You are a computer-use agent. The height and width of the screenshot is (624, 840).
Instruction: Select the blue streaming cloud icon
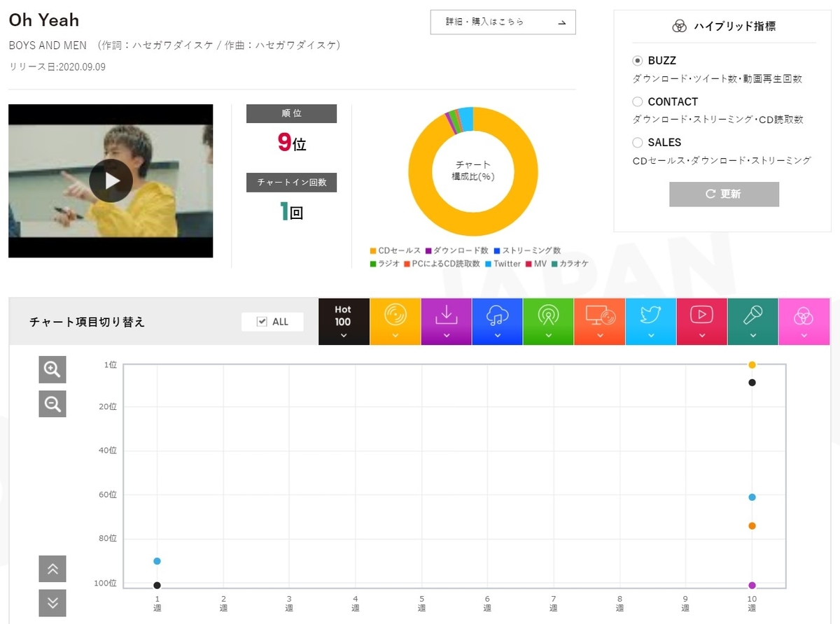coord(497,321)
